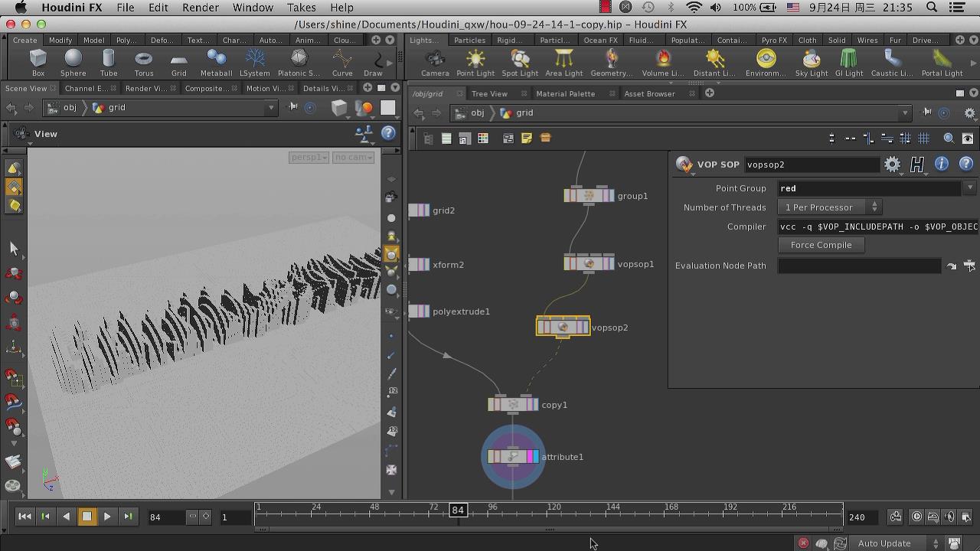Click the play forward button

point(107,517)
